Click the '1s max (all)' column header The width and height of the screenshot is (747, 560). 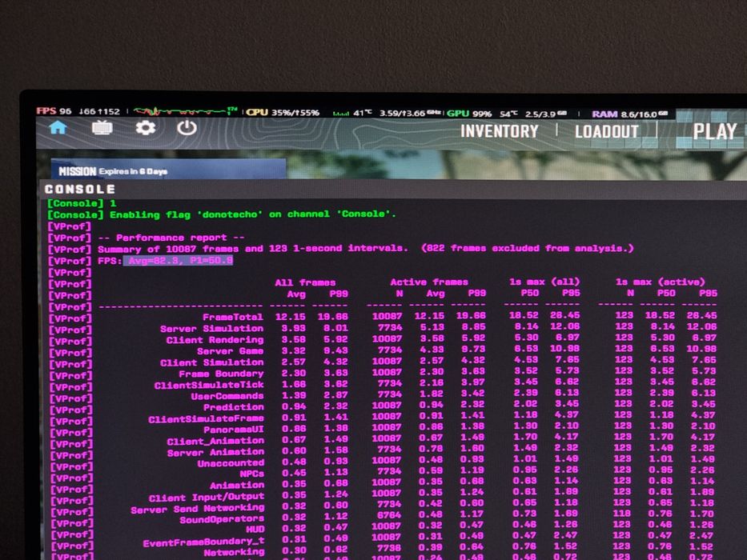[x=544, y=282]
